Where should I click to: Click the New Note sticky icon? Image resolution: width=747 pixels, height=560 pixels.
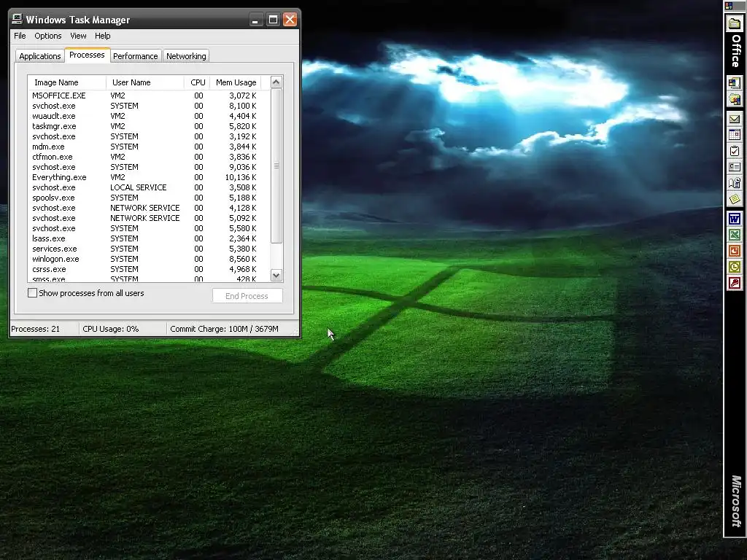coord(734,199)
